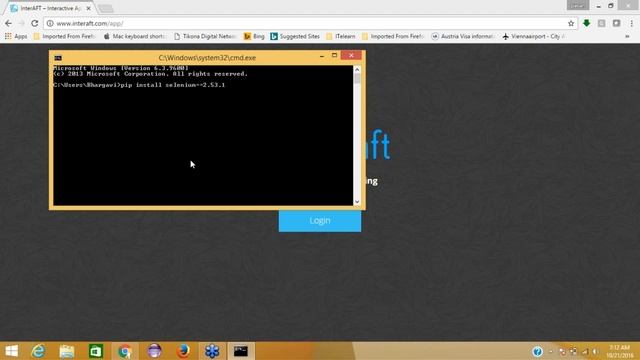Close the cmd.exe window
Image resolution: width=640 pixels, height=360 pixels.
pos(351,55)
